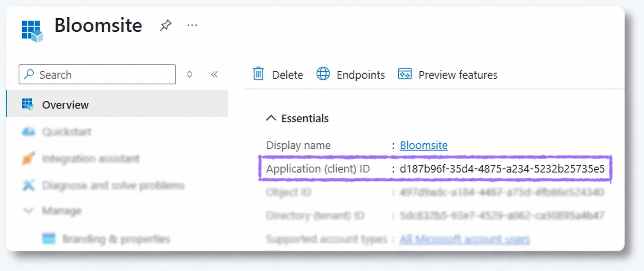The height and width of the screenshot is (271, 644).
Task: Click the Manage section label
Action: pos(62,210)
